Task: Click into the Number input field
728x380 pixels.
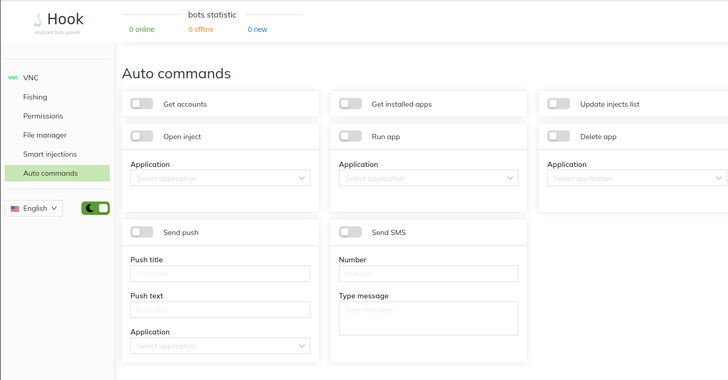Action: click(429, 274)
